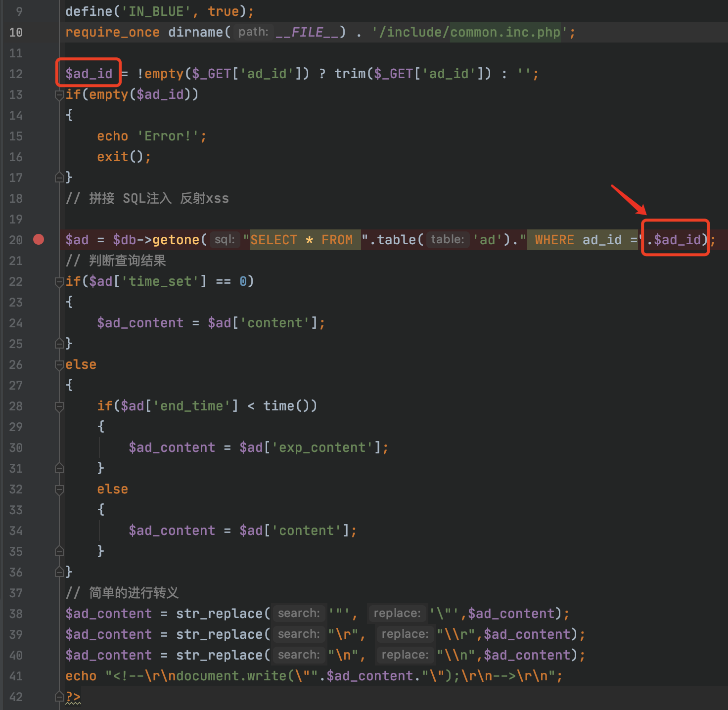
Task: Fold the if($ad['time_set']) block at line 22
Action: point(59,281)
